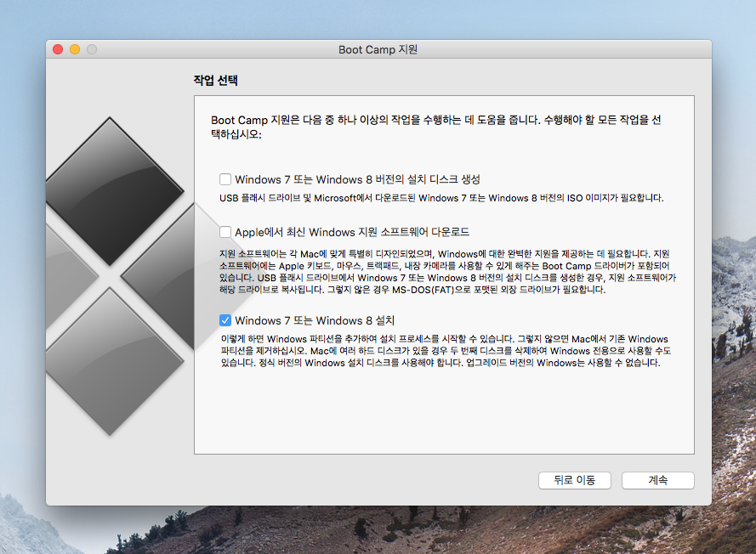Click the 지원 소프트웨어는 각 Mac에 description paragraph

point(447,271)
